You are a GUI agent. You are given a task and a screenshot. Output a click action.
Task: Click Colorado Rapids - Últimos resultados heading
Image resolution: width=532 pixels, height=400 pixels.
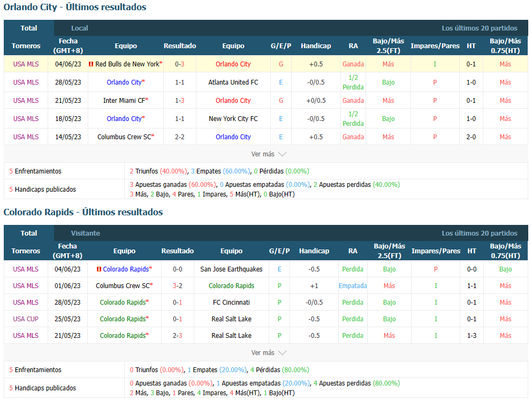[x=83, y=212]
